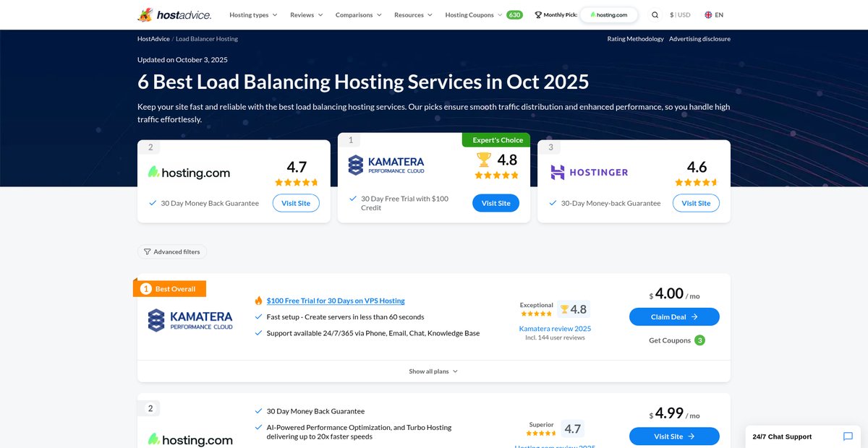Click the hosting.com Monthly Pick pill
868x448 pixels.
(x=609, y=14)
